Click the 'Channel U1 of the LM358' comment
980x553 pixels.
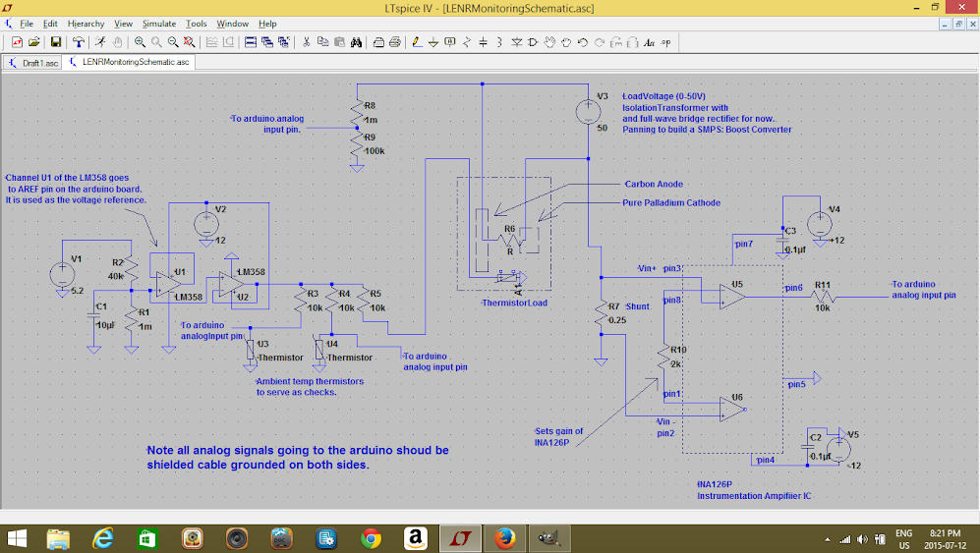pyautogui.click(x=76, y=189)
